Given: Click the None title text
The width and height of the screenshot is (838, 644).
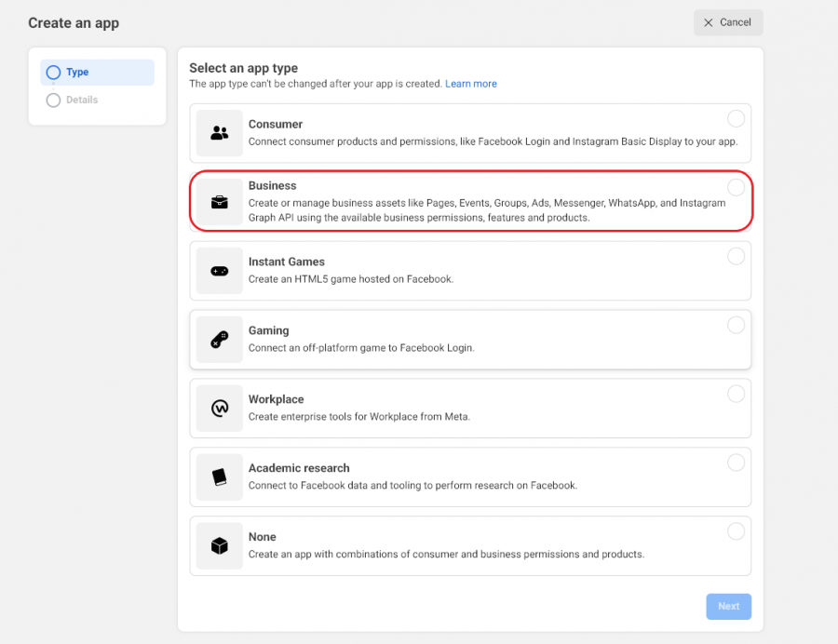Looking at the screenshot, I should tap(262, 537).
